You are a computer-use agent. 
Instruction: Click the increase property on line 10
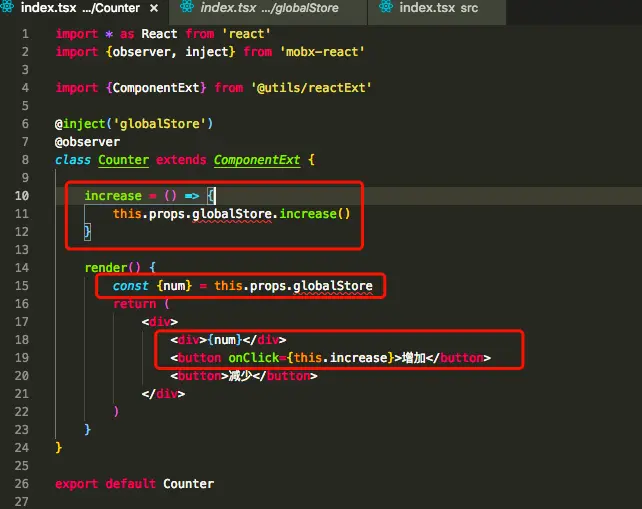[113, 196]
